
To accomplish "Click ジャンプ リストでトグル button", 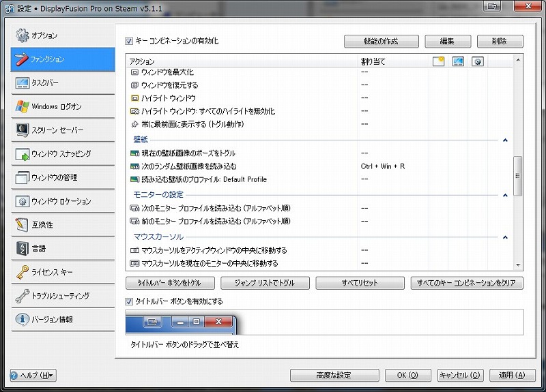I will 265,283.
